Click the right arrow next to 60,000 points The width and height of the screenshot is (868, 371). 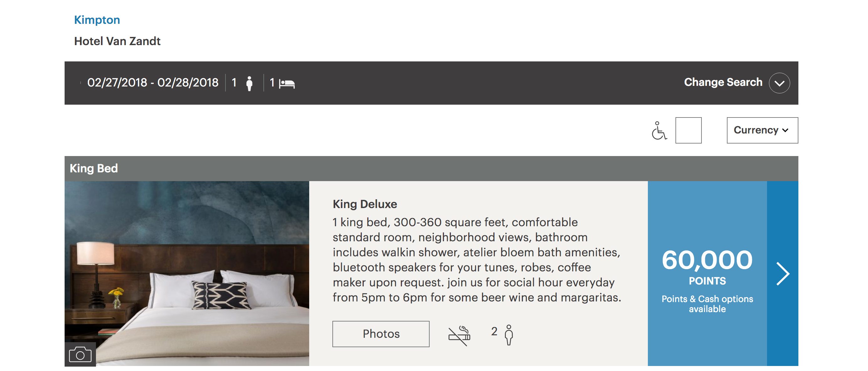point(782,273)
